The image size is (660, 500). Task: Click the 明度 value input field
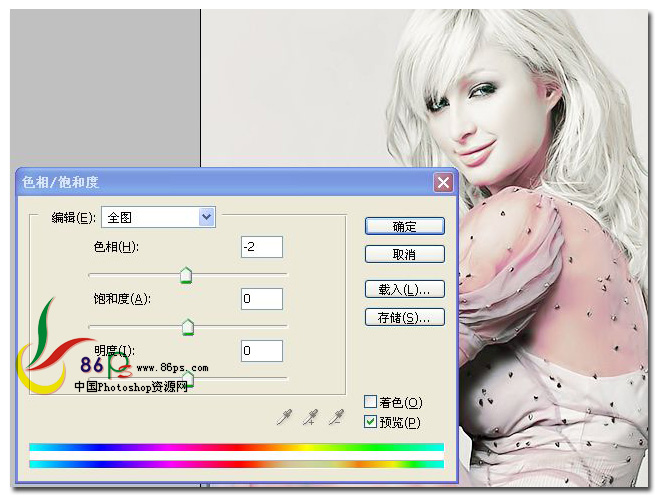click(x=262, y=351)
